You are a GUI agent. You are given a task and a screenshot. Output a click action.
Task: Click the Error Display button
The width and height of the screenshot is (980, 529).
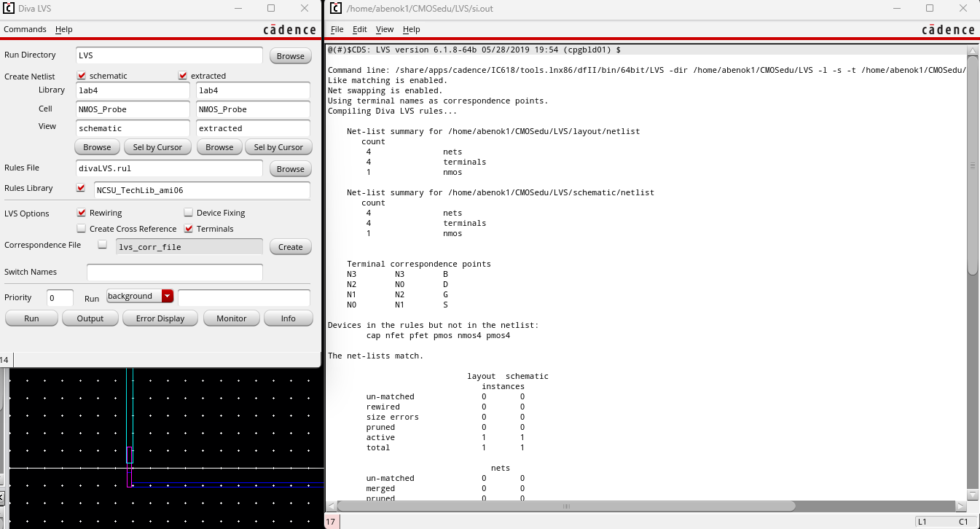click(x=160, y=318)
